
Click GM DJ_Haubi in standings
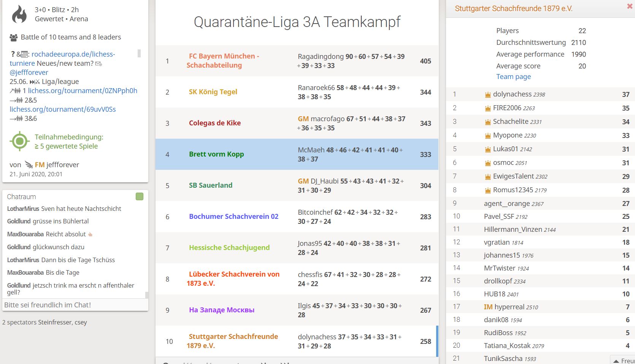pyautogui.click(x=318, y=181)
